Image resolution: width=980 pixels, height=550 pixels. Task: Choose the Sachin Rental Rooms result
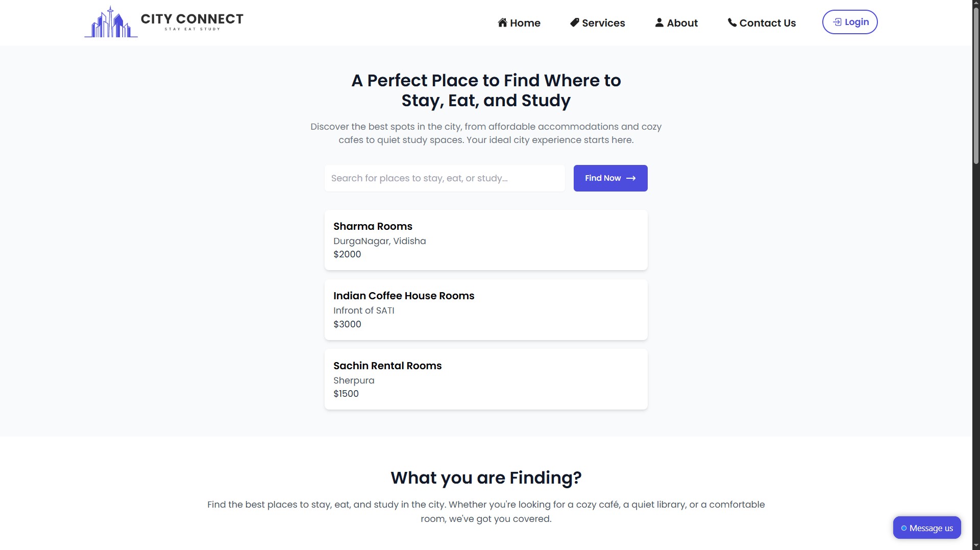(x=485, y=379)
